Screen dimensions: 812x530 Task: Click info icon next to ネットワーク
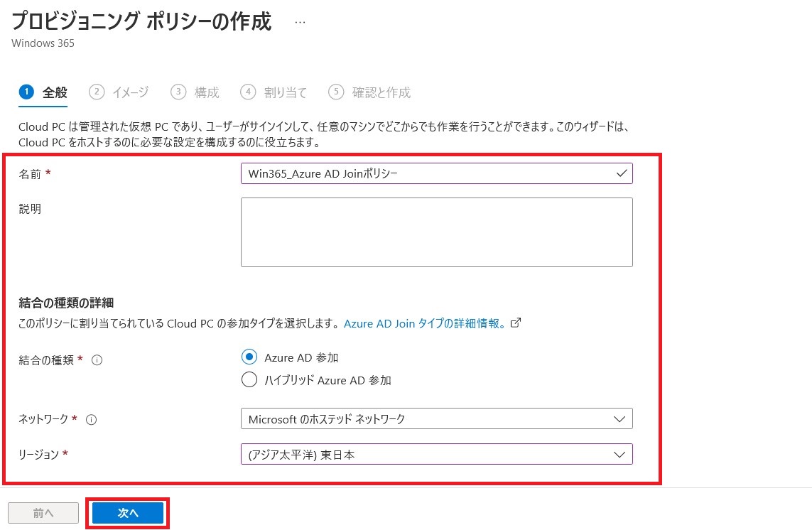coord(91,420)
